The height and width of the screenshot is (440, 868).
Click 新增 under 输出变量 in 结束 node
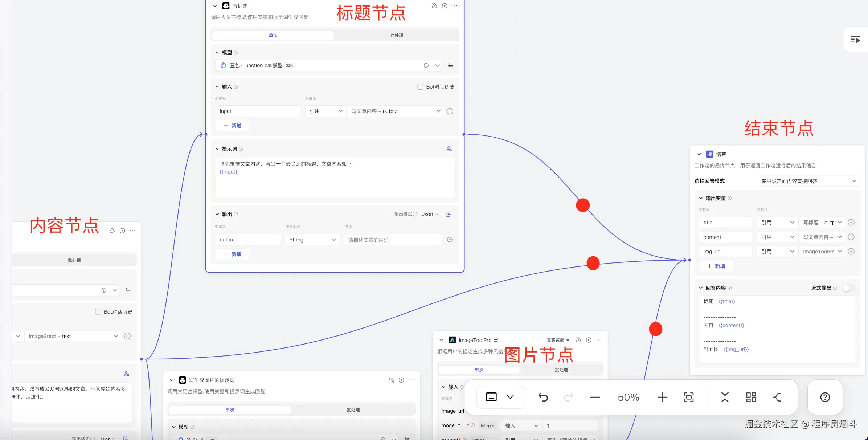716,266
